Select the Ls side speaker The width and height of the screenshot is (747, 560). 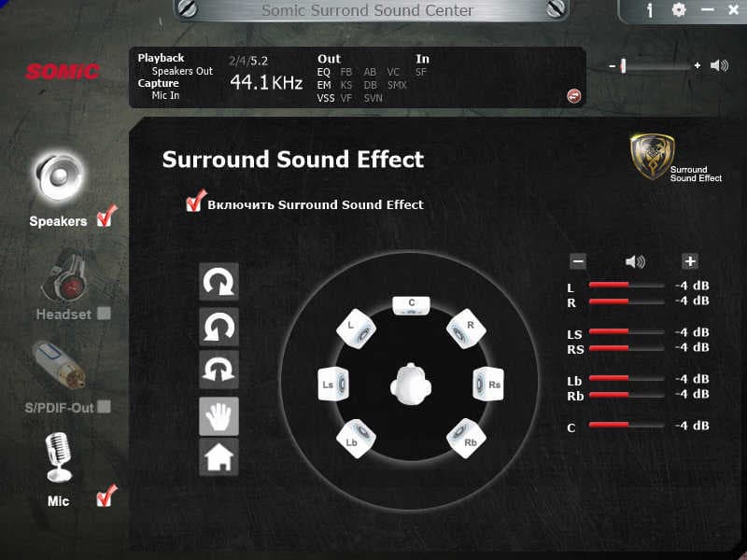(332, 384)
